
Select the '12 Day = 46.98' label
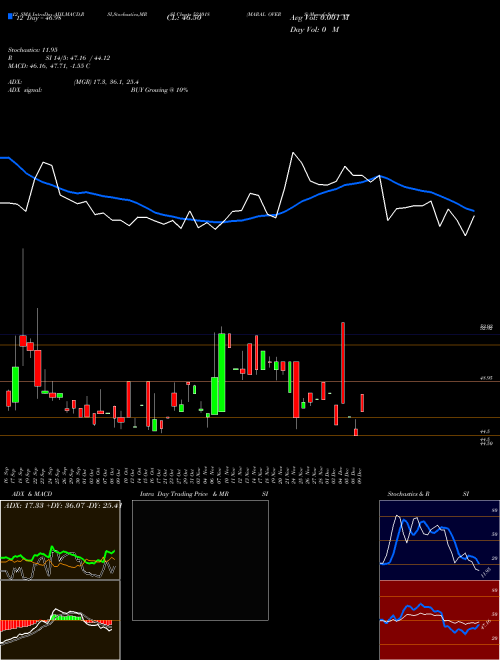click(38, 18)
